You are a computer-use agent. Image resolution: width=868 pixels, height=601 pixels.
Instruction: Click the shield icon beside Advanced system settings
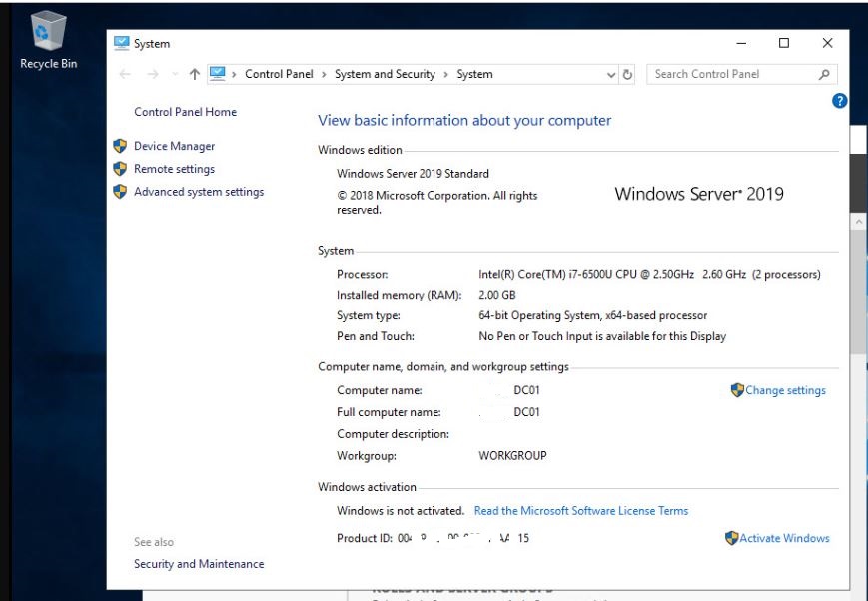pos(120,191)
